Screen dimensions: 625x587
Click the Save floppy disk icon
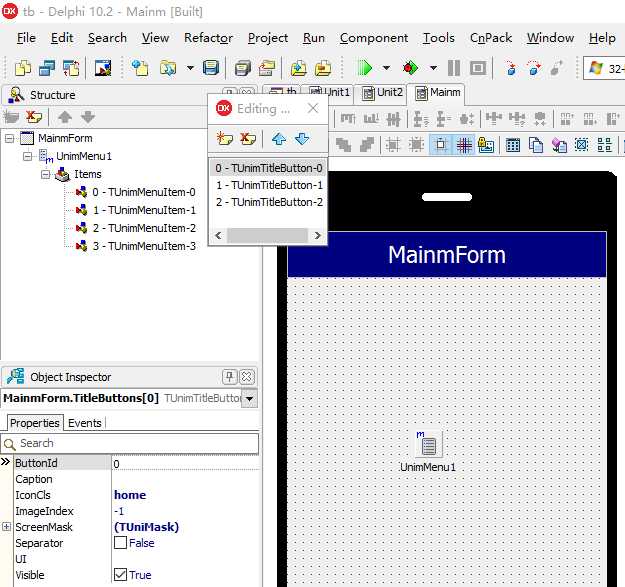point(210,68)
